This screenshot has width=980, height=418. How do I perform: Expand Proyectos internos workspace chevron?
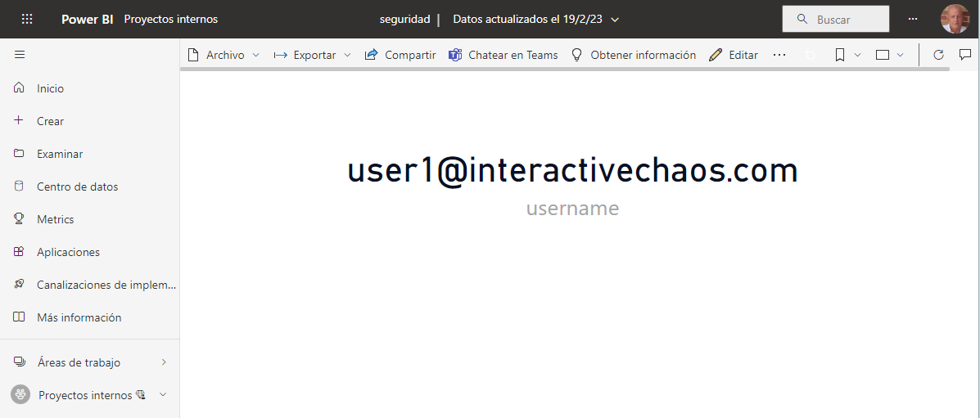[x=163, y=395]
